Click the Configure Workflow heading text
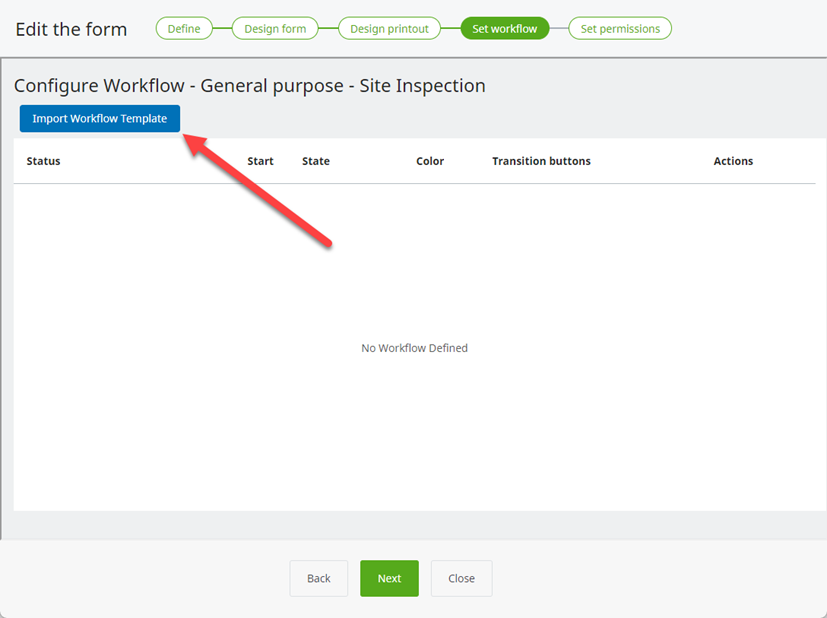Image resolution: width=827 pixels, height=618 pixels. pos(249,85)
